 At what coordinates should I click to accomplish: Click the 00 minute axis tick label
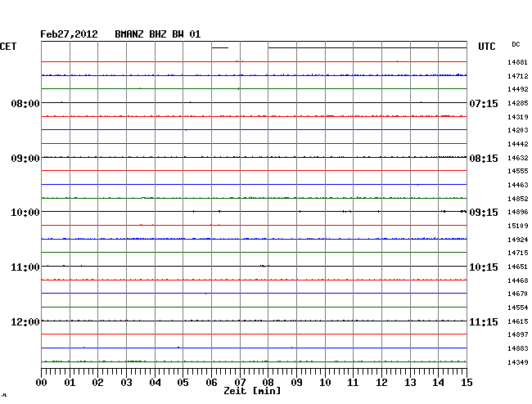[42, 383]
